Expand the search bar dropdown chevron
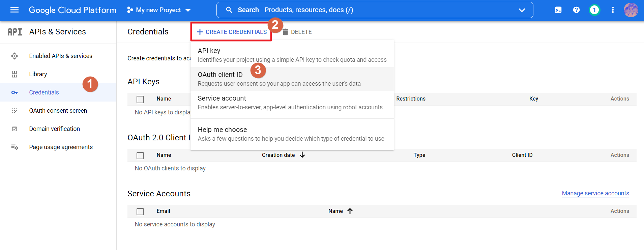644x250 pixels. point(522,10)
